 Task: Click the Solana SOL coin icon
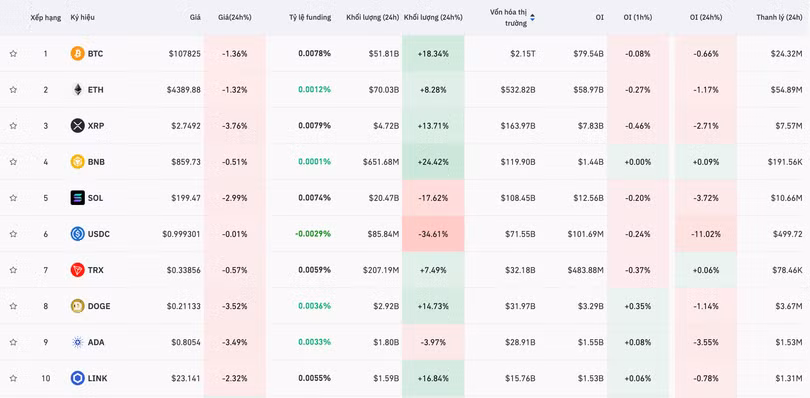(77, 197)
